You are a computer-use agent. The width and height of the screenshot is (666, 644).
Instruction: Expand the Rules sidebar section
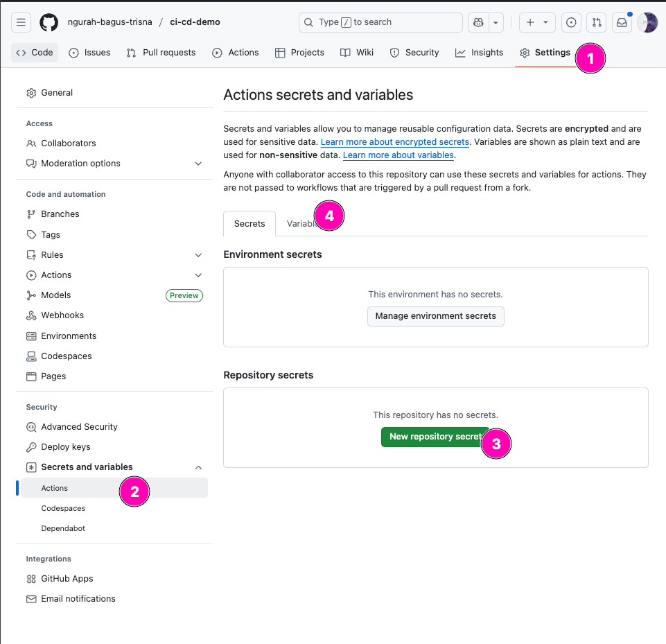pos(198,255)
